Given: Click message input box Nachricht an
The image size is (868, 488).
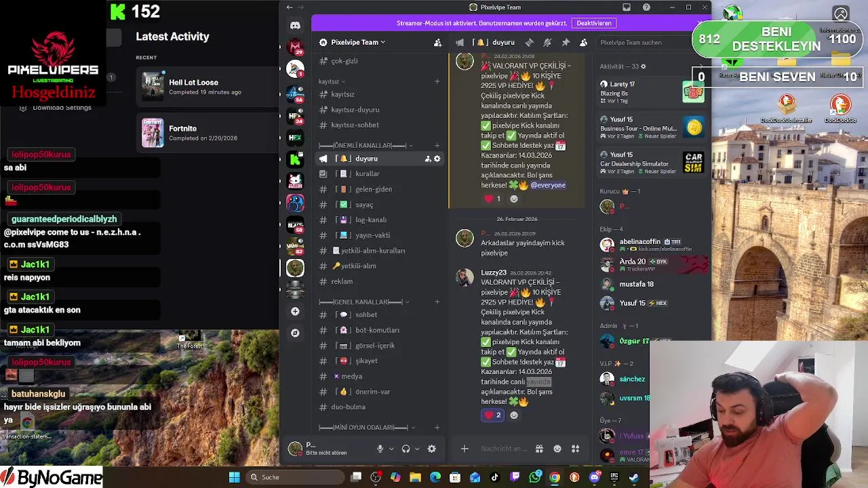Looking at the screenshot, I should pos(504,449).
